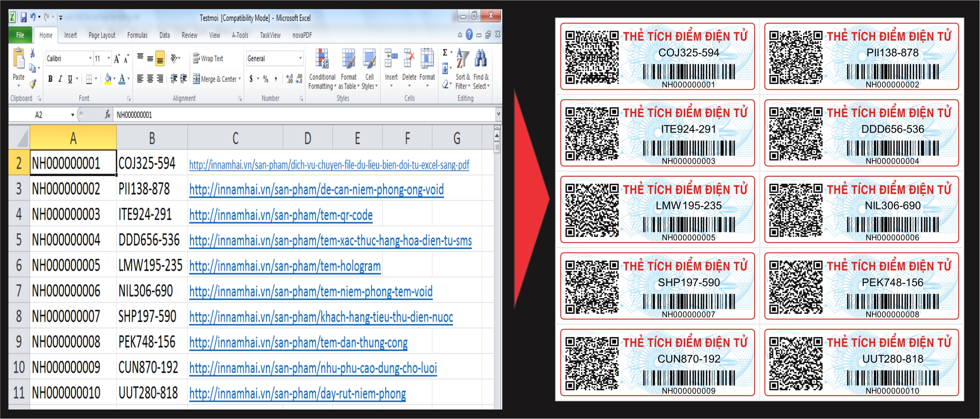Image resolution: width=980 pixels, height=419 pixels.
Task: Switch to the Data tab
Action: (165, 35)
